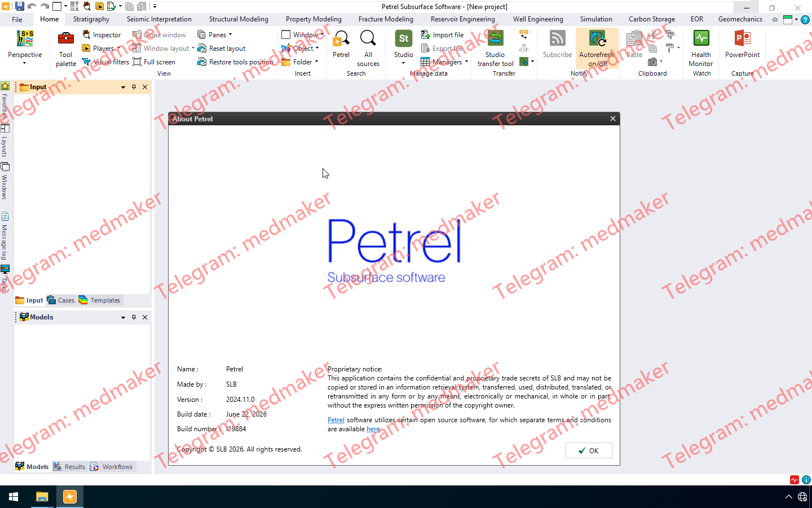Click the 'here' link for open source terms
Viewport: 812px width, 508px height.
coord(373,429)
